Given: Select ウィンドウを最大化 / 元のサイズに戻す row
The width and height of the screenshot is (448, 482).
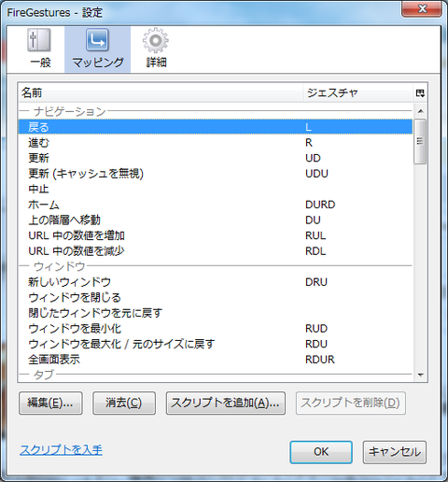Looking at the screenshot, I should coord(216,344).
